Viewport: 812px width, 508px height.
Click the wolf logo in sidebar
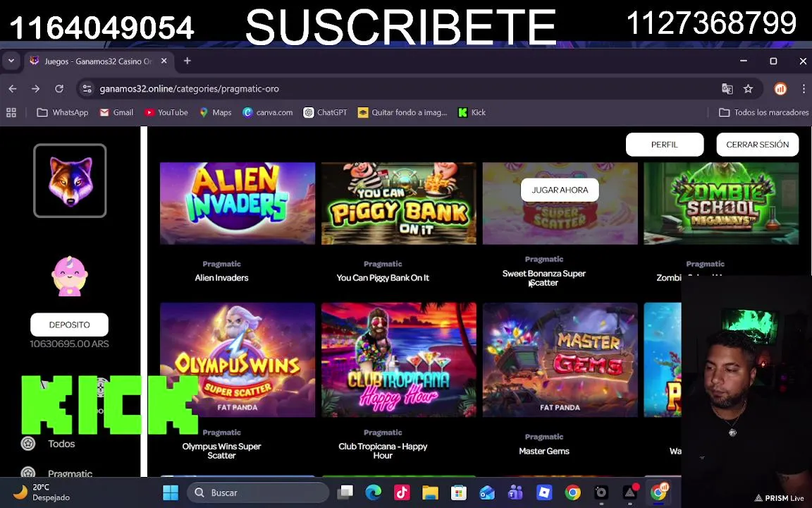(70, 181)
